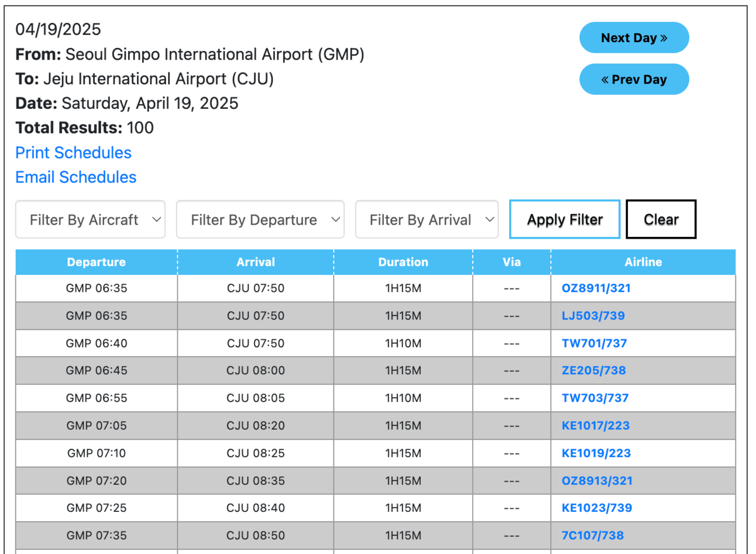Go back to the Prev Day schedule

[x=634, y=80]
